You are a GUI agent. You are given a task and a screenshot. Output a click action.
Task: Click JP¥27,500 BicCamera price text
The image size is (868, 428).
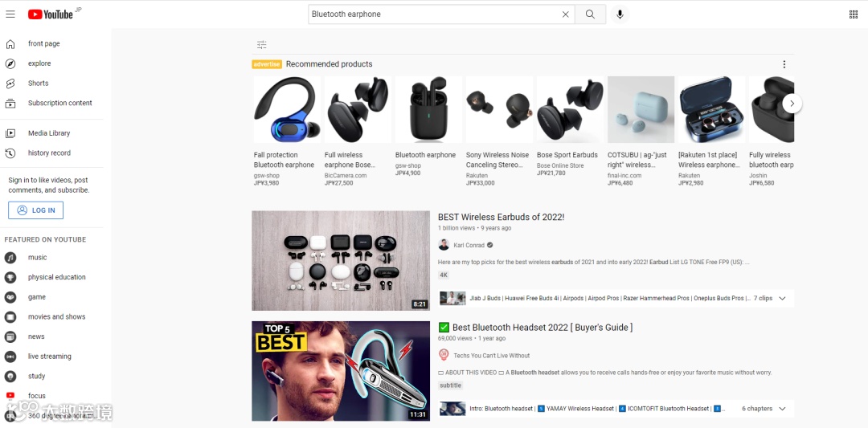(339, 183)
